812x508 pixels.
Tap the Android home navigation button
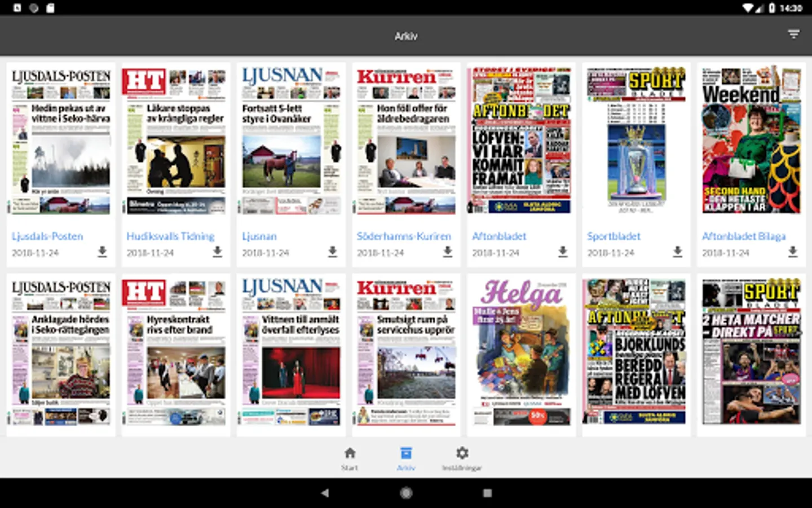[x=406, y=493]
